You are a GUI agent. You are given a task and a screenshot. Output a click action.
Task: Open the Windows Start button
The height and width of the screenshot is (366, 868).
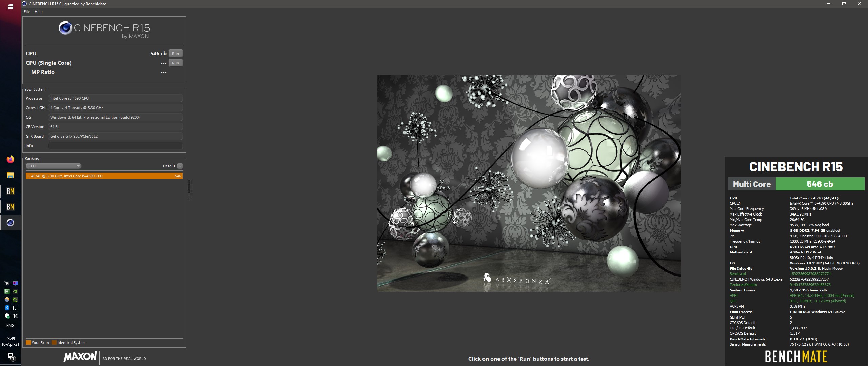[11, 7]
